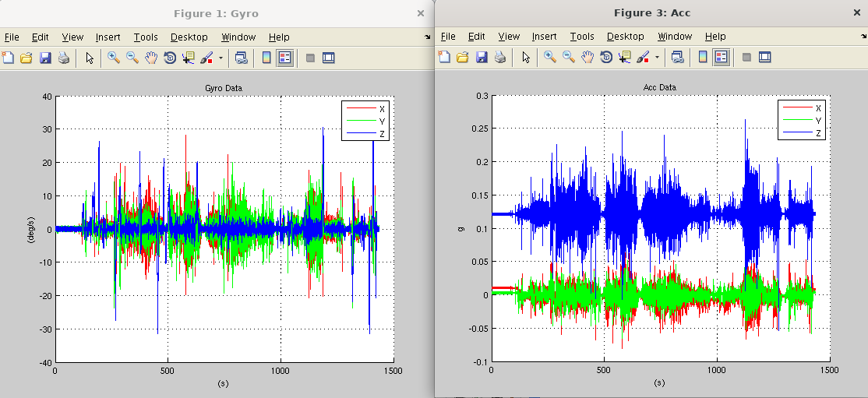The image size is (868, 398).
Task: Save the Gyro figure with floppy icon
Action: [45, 58]
